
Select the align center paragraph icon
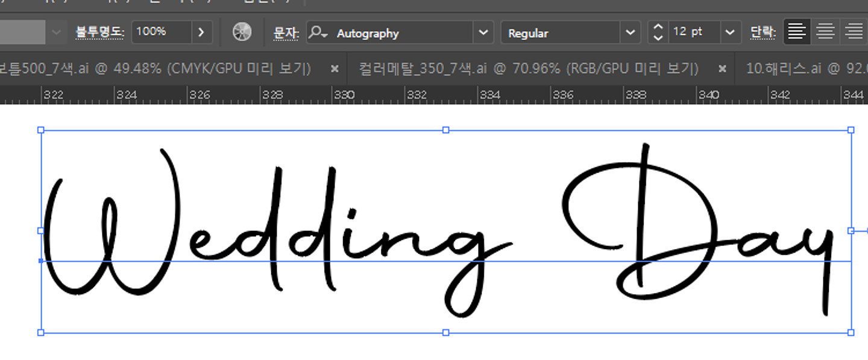pyautogui.click(x=825, y=33)
